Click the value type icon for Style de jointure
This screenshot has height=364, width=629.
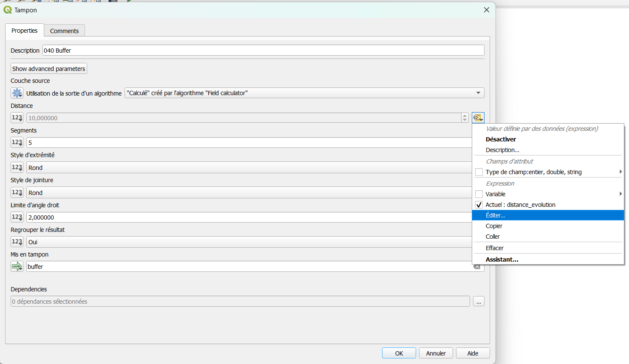[x=17, y=192]
